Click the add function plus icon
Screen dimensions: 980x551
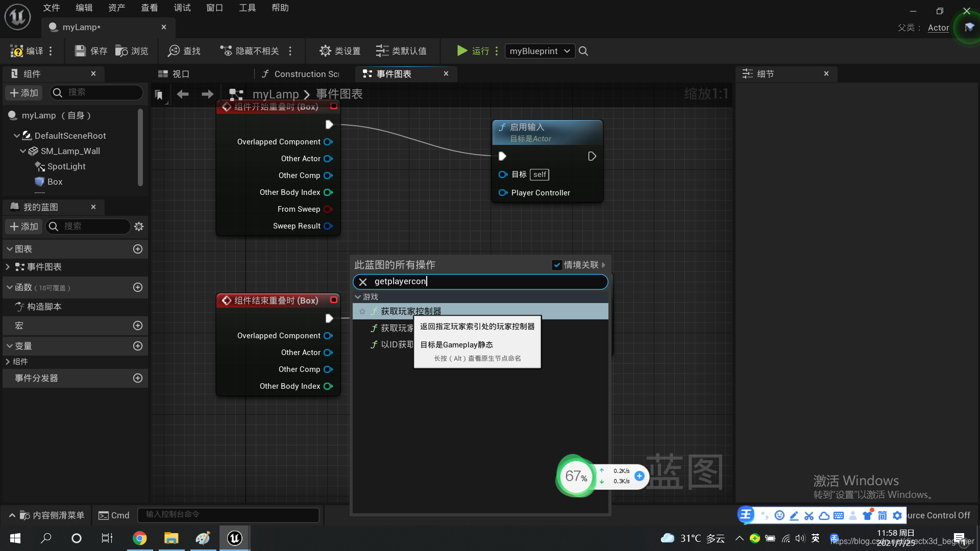(x=137, y=287)
